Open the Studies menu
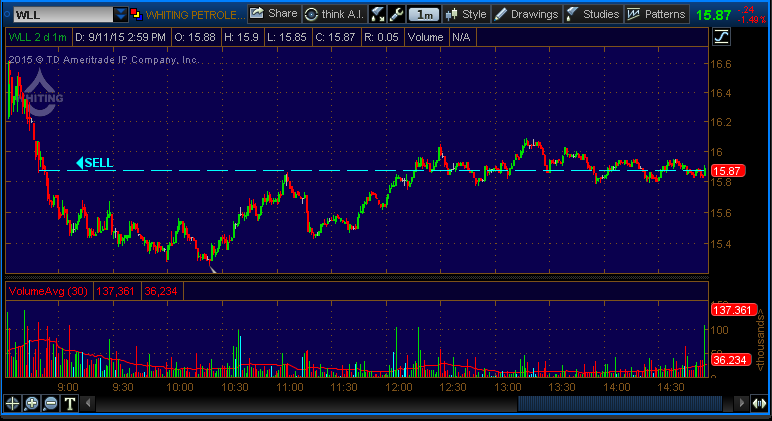The width and height of the screenshot is (772, 421). (x=592, y=14)
